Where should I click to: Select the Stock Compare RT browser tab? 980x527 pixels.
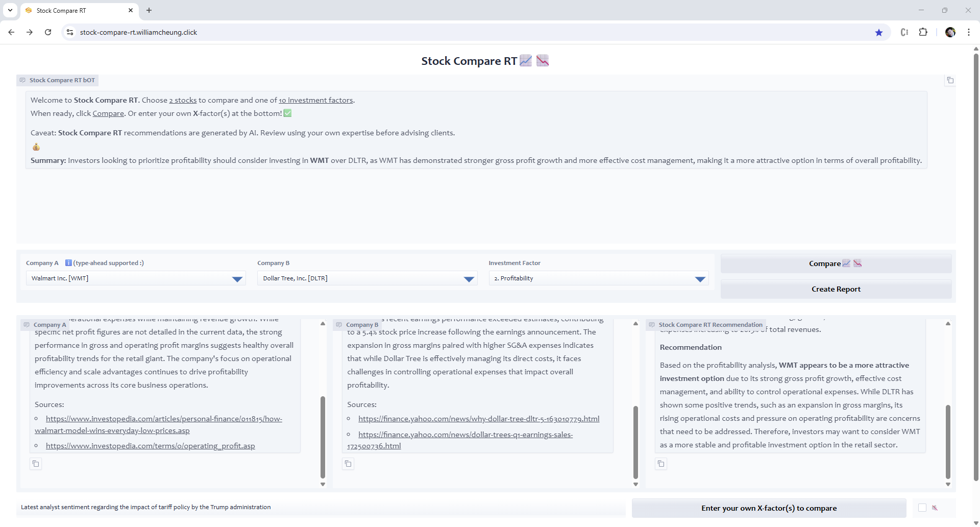79,10
